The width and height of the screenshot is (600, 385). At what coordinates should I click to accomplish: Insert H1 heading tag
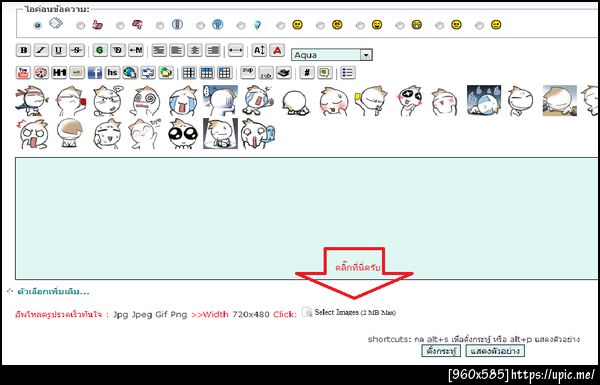click(x=59, y=72)
